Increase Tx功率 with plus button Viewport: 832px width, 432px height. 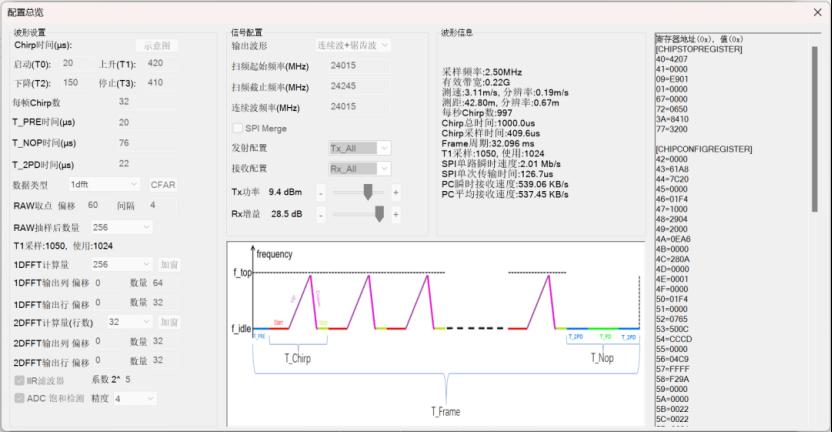pos(396,193)
